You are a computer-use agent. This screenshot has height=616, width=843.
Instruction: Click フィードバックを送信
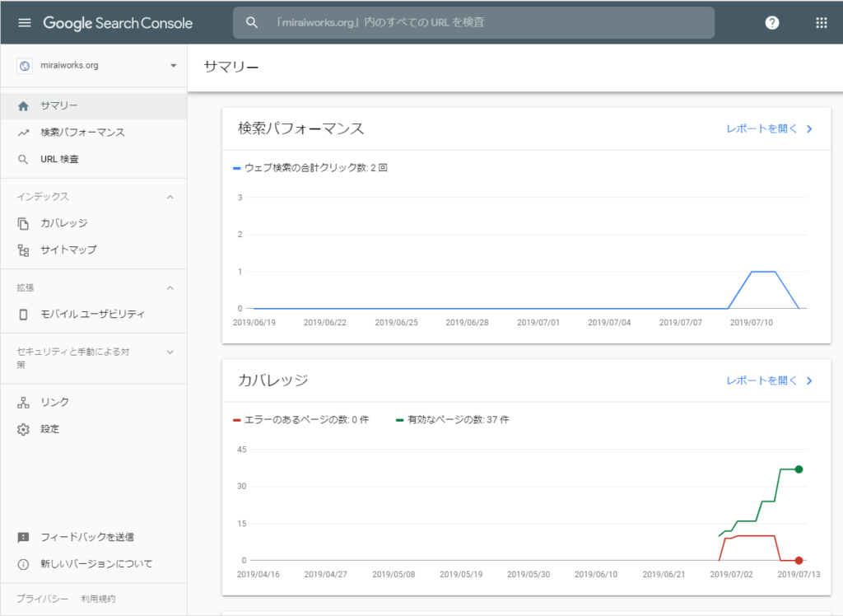(94, 537)
